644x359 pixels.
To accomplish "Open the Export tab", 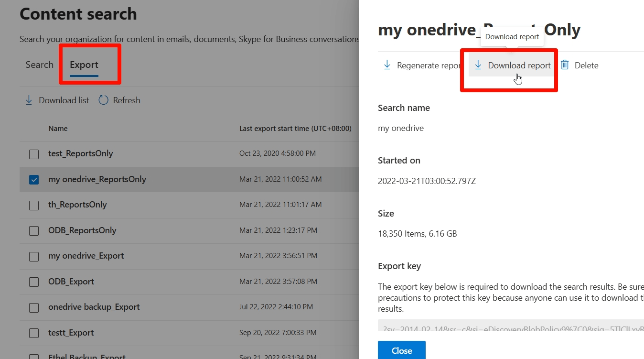I will [84, 65].
